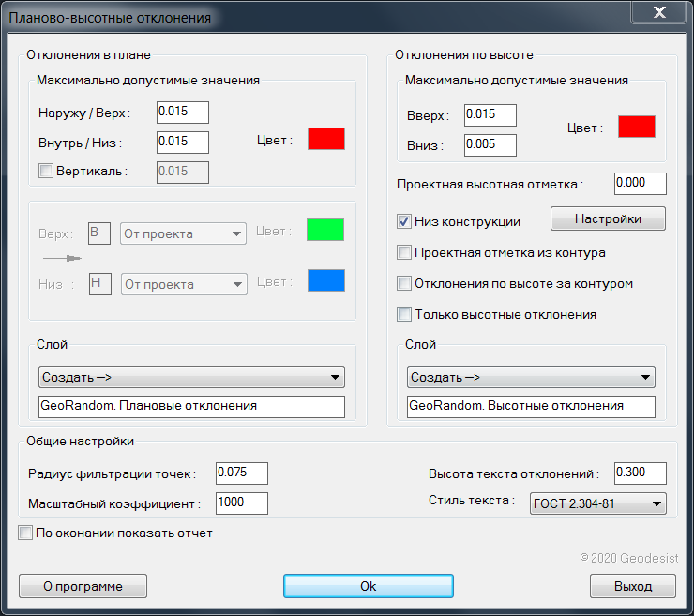This screenshot has width=694, height=616.
Task: Open the plan deviations layer dropdown Создать
Action: coord(191,377)
